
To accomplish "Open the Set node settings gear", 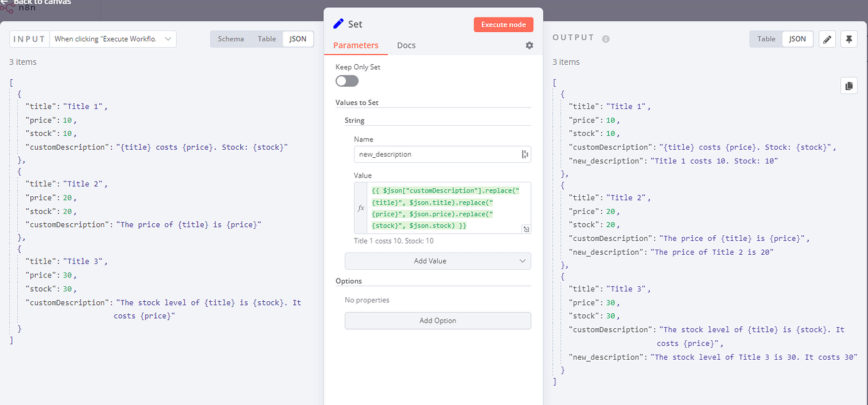I will click(529, 45).
